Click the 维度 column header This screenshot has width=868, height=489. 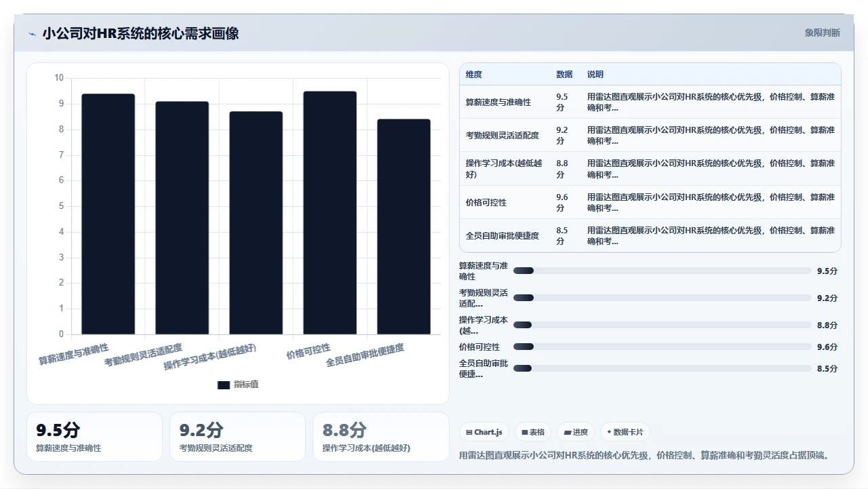pos(474,75)
